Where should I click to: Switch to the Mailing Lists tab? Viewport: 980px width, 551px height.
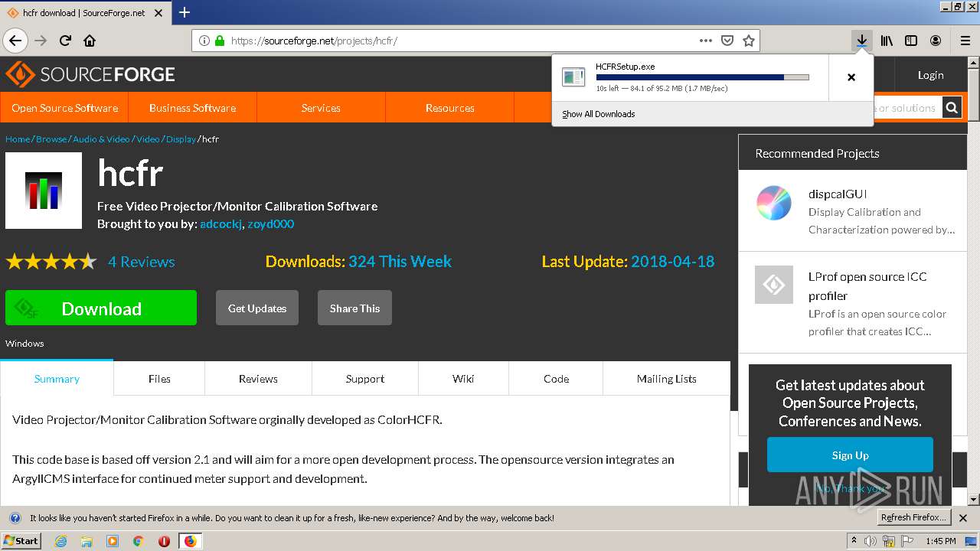pyautogui.click(x=666, y=379)
